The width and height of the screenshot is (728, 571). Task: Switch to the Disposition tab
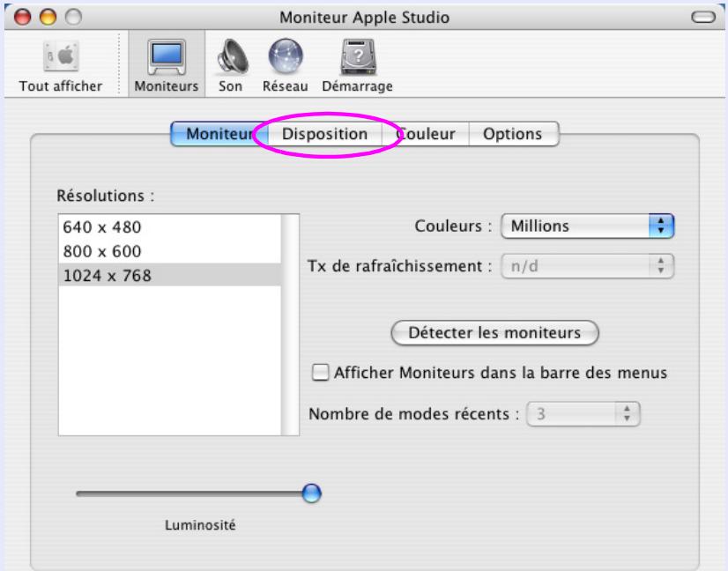click(x=324, y=134)
